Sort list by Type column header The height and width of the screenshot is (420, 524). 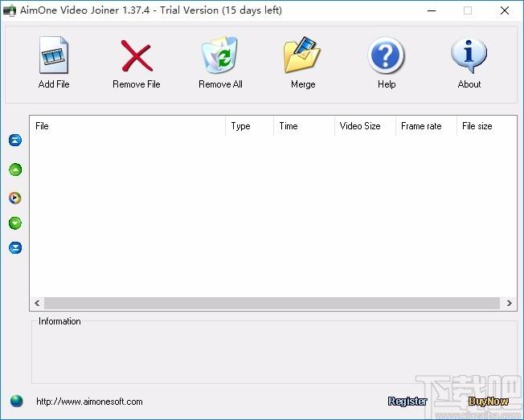[250, 126]
